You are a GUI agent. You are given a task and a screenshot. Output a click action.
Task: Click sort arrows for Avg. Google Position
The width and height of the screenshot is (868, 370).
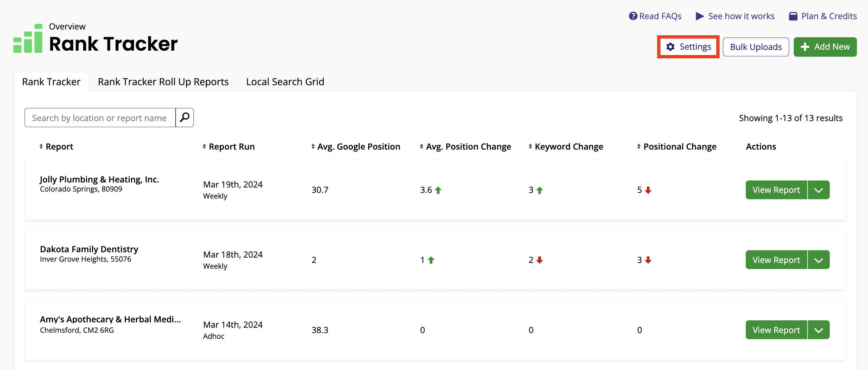pyautogui.click(x=313, y=147)
